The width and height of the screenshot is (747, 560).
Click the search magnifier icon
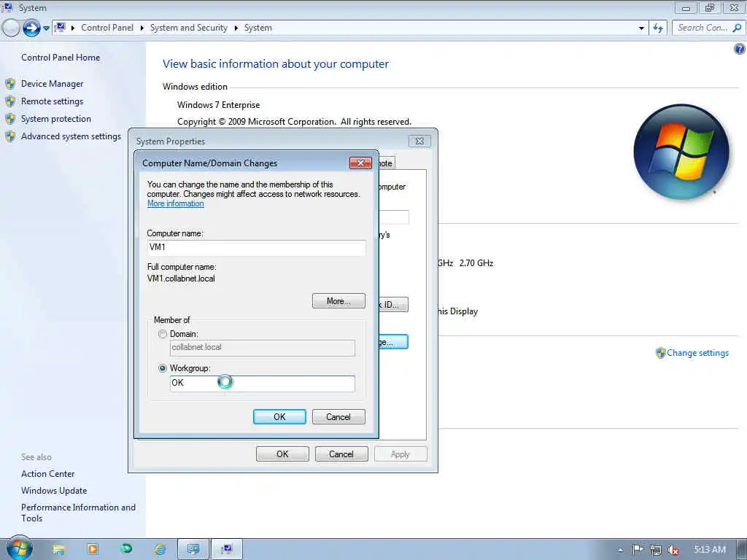click(737, 28)
